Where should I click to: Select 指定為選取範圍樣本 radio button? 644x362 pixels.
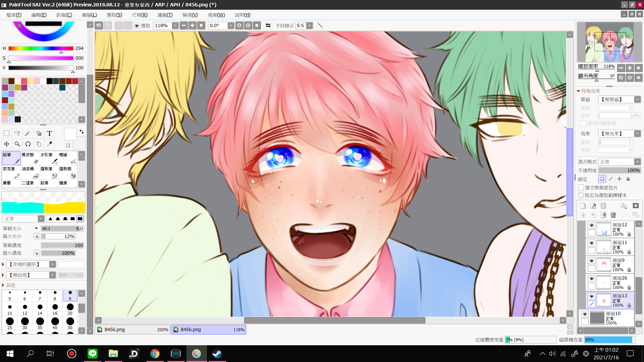click(x=581, y=195)
